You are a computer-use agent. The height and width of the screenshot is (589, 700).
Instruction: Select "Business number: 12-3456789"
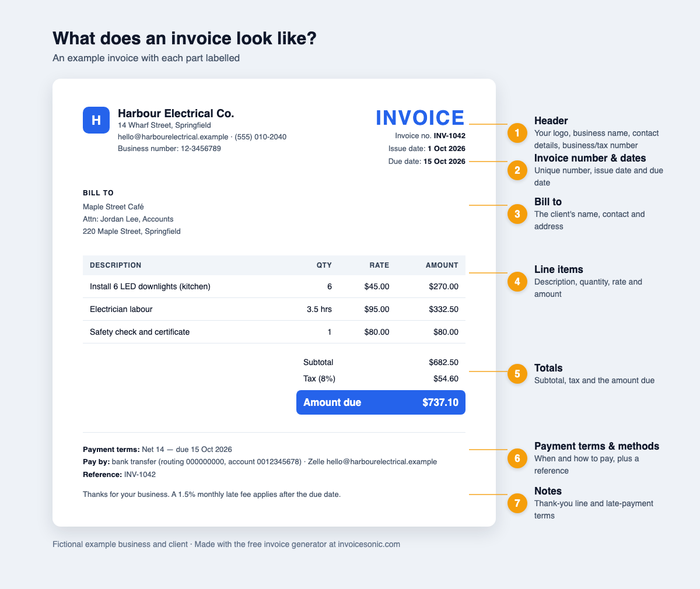tap(169, 149)
